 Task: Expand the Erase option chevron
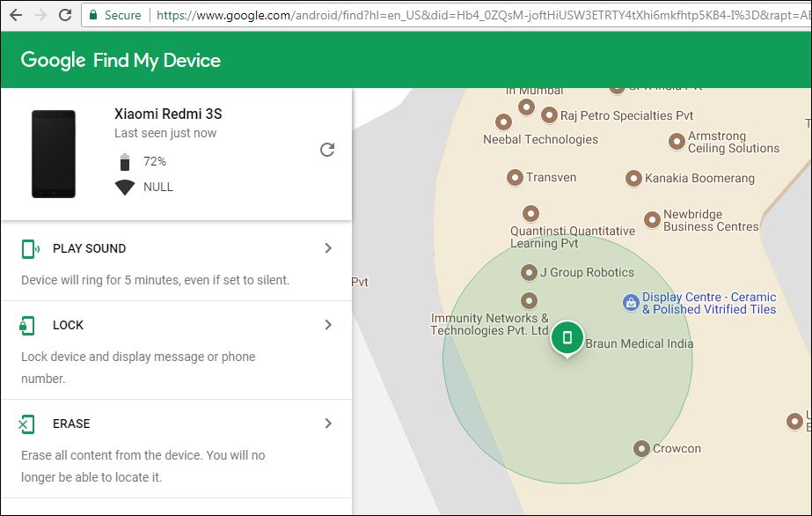[x=328, y=424]
